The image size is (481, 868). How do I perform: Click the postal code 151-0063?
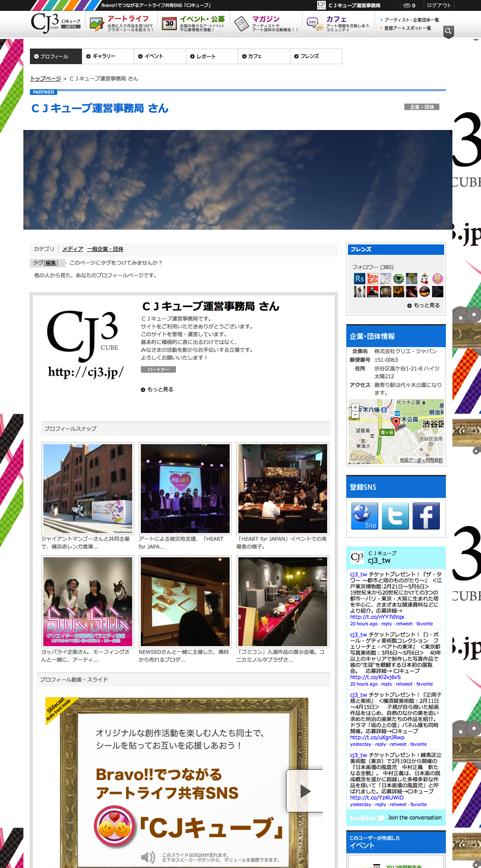click(386, 360)
